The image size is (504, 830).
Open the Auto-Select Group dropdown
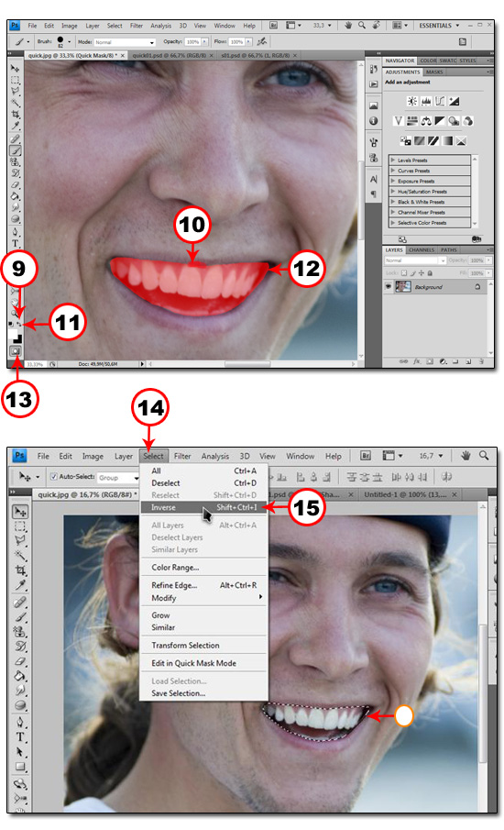pos(118,478)
